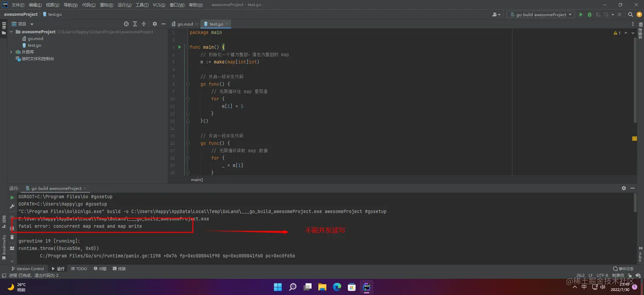Toggle the 项目 side tool window tab

pyautogui.click(x=4, y=28)
